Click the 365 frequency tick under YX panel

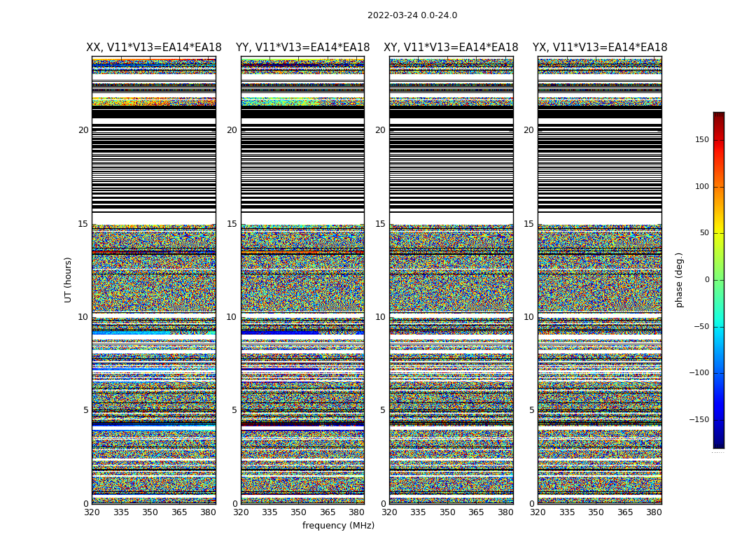coord(625,512)
